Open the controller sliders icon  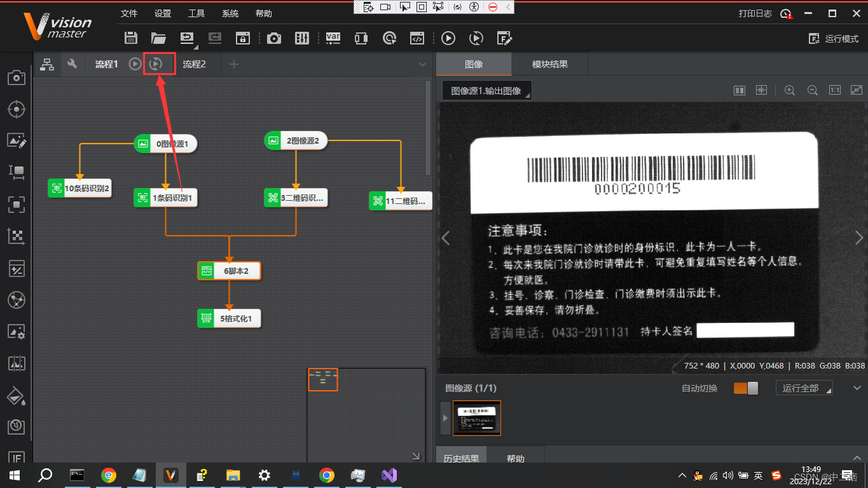coord(302,38)
